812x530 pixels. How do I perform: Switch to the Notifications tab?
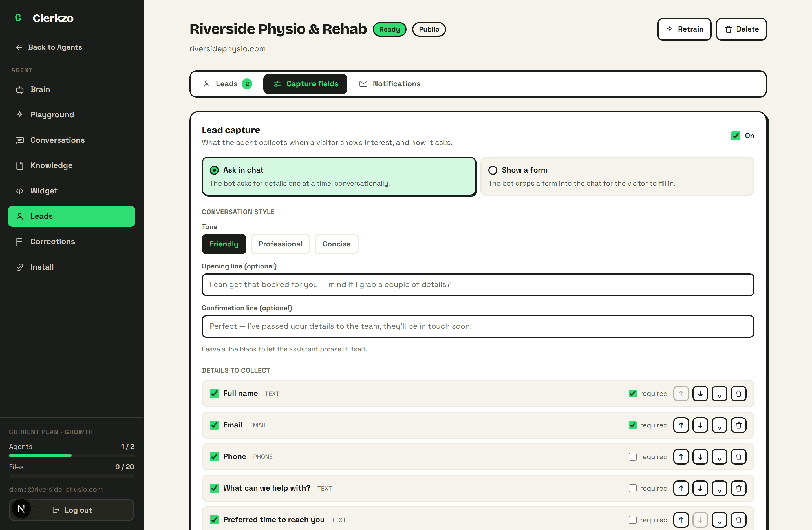coord(390,84)
